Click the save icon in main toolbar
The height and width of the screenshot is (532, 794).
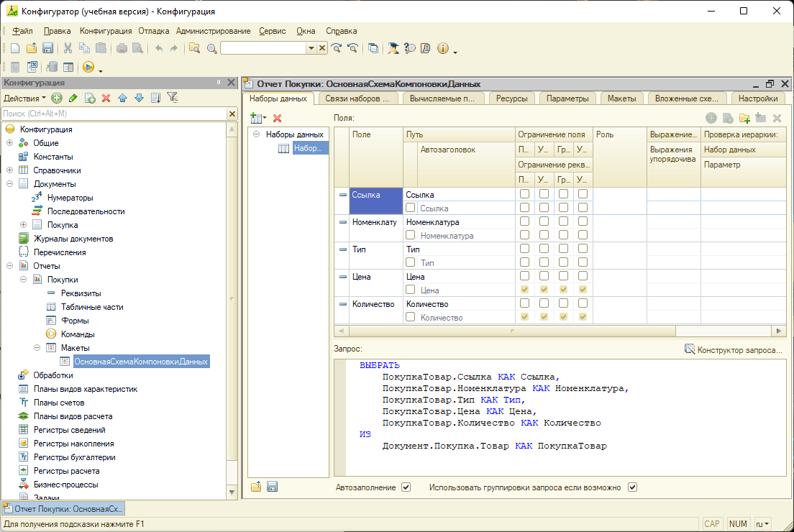(x=47, y=48)
